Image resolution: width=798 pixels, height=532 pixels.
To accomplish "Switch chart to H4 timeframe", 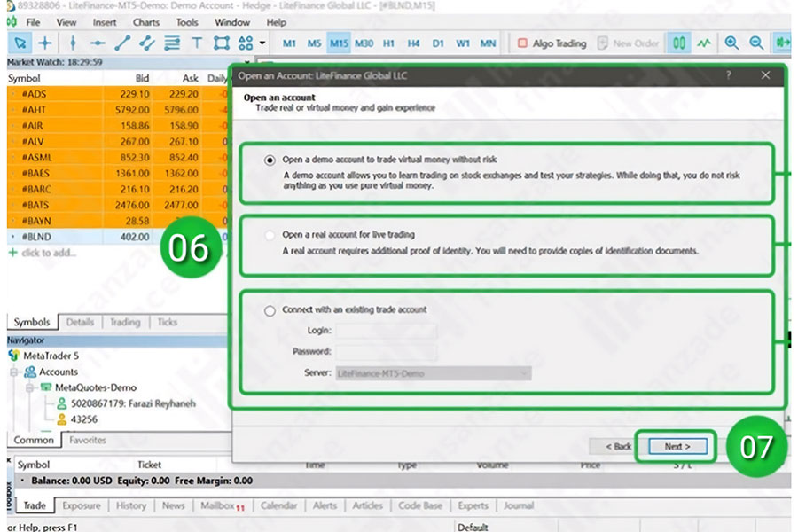I will (413, 43).
